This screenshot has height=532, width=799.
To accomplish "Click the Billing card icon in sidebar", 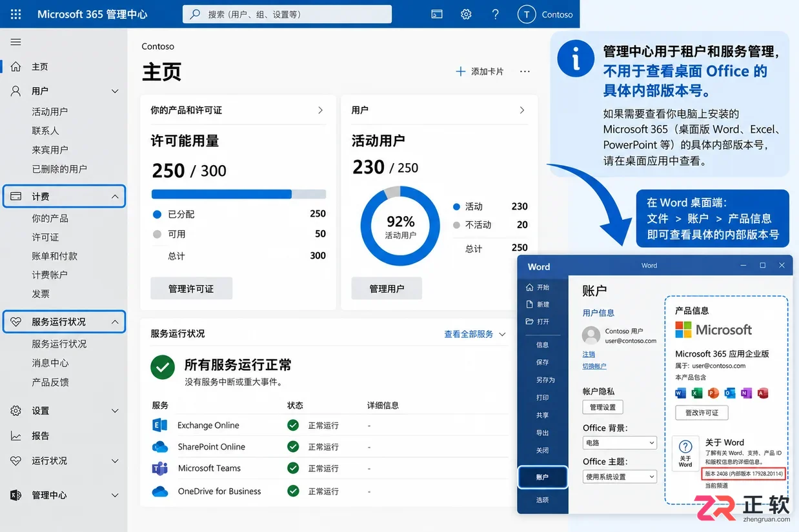I will [x=16, y=196].
